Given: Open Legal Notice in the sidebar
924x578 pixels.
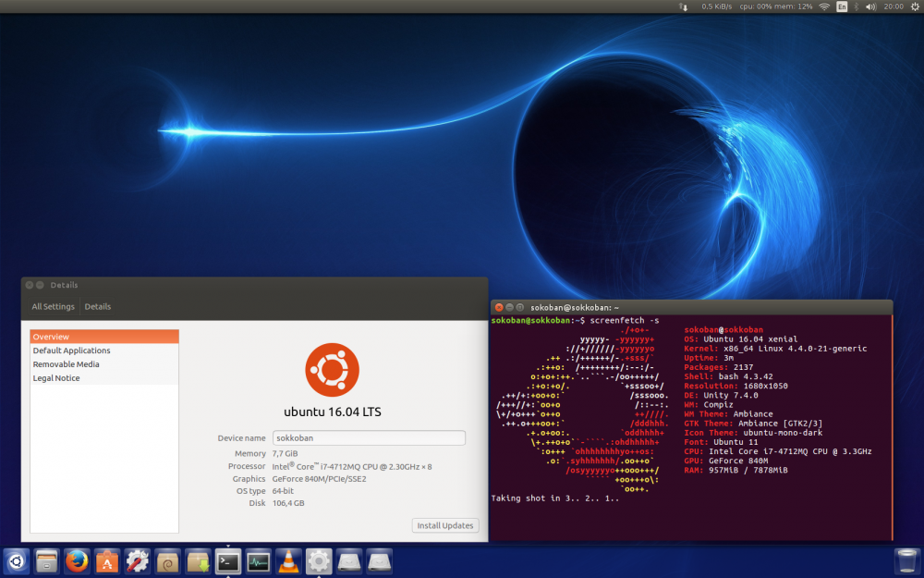Looking at the screenshot, I should [x=104, y=378].
